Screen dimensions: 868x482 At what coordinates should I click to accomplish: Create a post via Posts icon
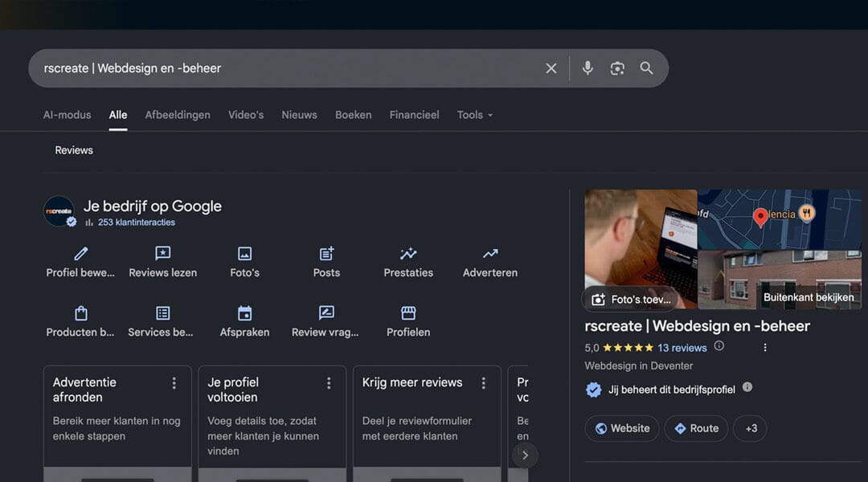[x=326, y=253]
